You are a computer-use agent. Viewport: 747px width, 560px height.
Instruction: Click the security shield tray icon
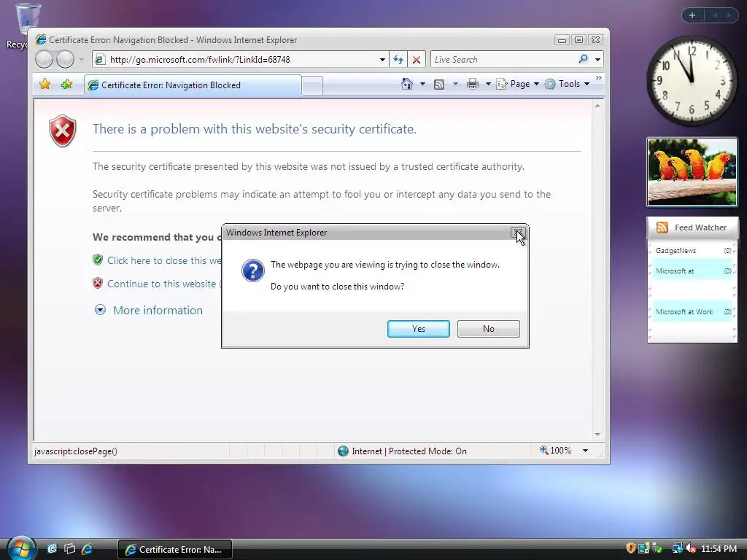click(631, 548)
